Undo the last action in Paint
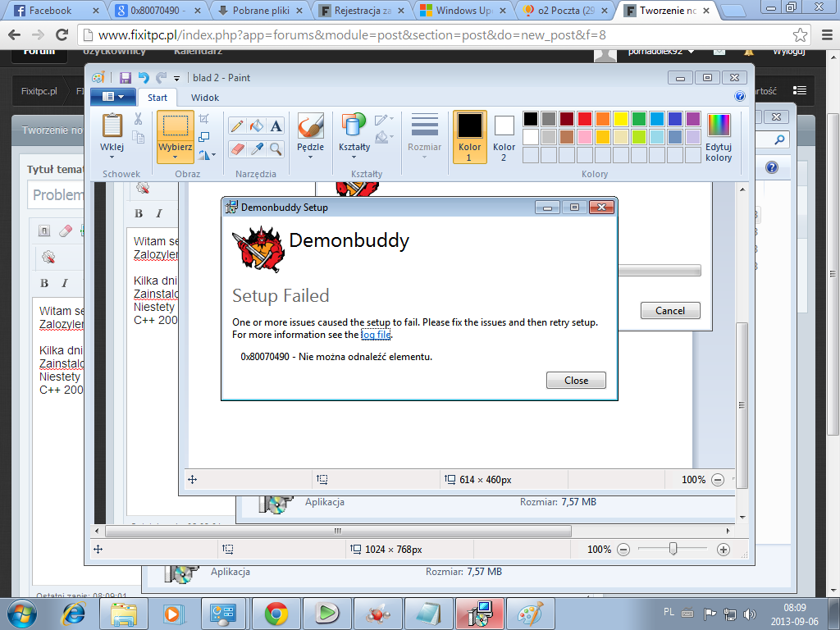This screenshot has height=630, width=840. pyautogui.click(x=143, y=78)
